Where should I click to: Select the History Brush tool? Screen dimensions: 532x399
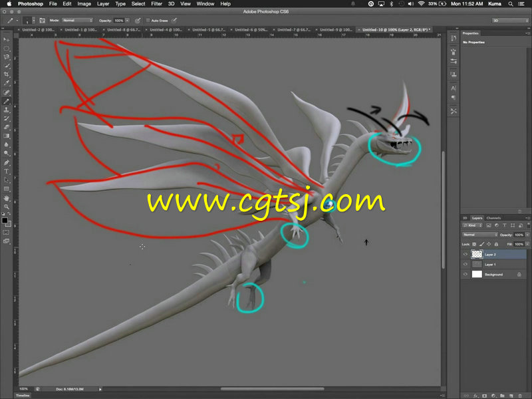tap(6, 118)
